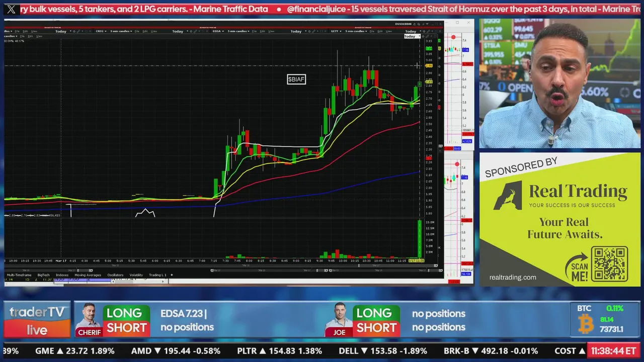This screenshot has width=644, height=362.
Task: Click the realtrading.com link
Action: (513, 277)
